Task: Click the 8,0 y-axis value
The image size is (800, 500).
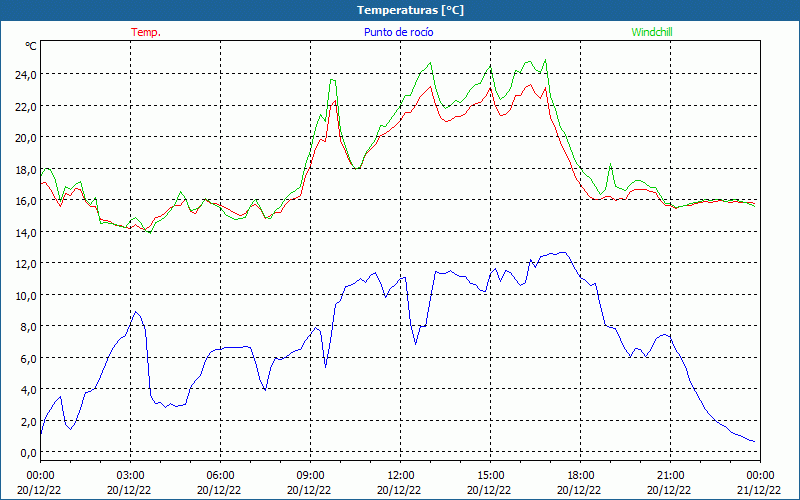Action: 28,327
